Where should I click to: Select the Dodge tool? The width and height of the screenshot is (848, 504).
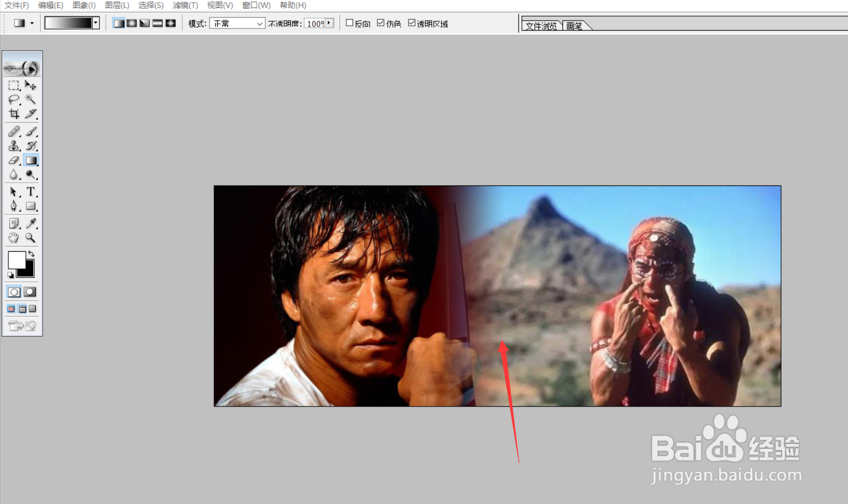pyautogui.click(x=31, y=175)
